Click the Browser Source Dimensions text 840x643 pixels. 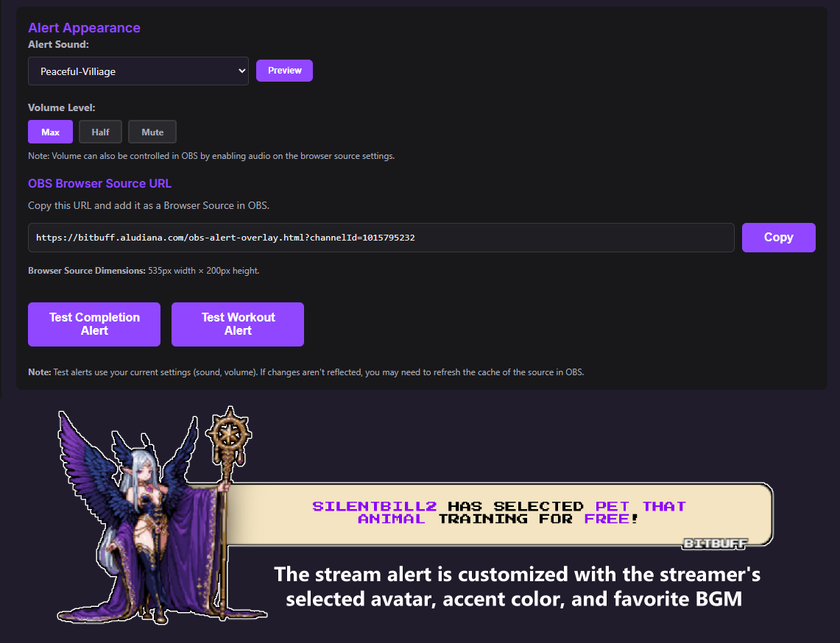coord(144,271)
